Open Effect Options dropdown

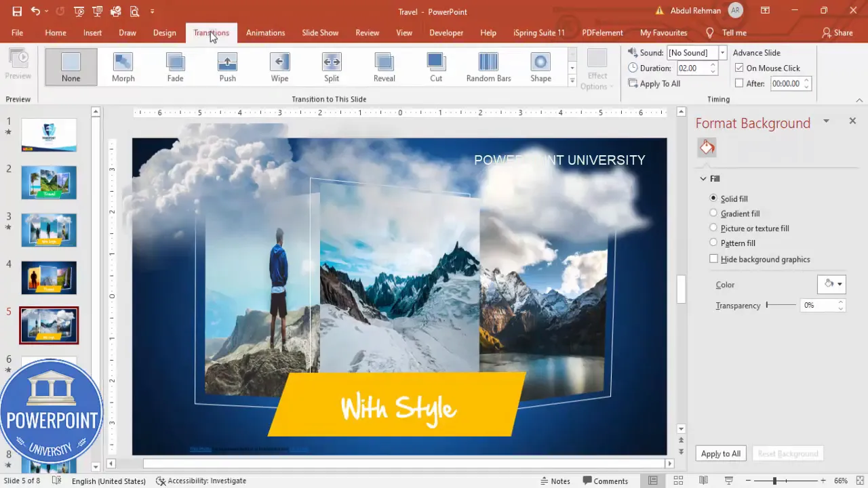point(597,69)
